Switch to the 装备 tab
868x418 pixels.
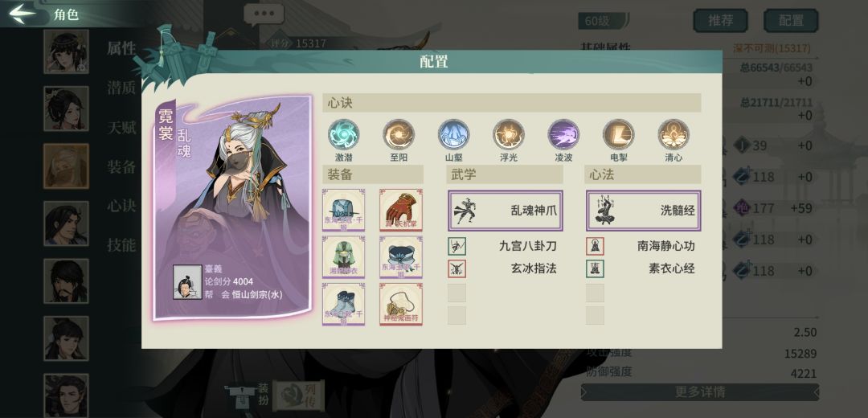coord(121,167)
